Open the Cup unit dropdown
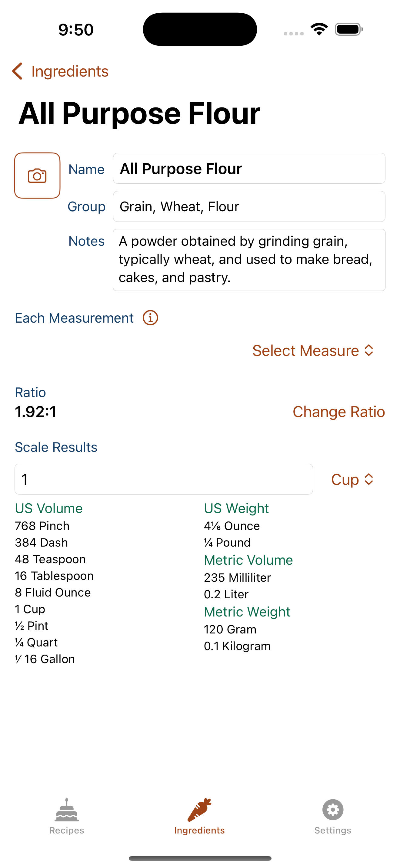 (x=352, y=479)
